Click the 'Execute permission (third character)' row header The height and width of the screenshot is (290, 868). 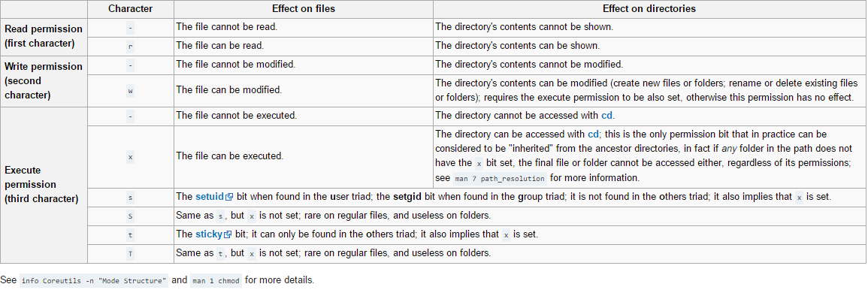(x=44, y=184)
